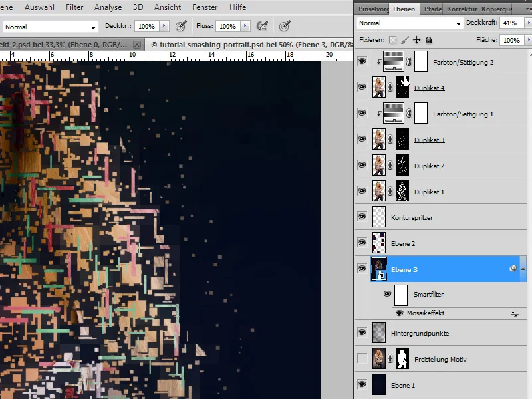
Task: Hide Duplikat 4 layer
Action: coord(362,87)
